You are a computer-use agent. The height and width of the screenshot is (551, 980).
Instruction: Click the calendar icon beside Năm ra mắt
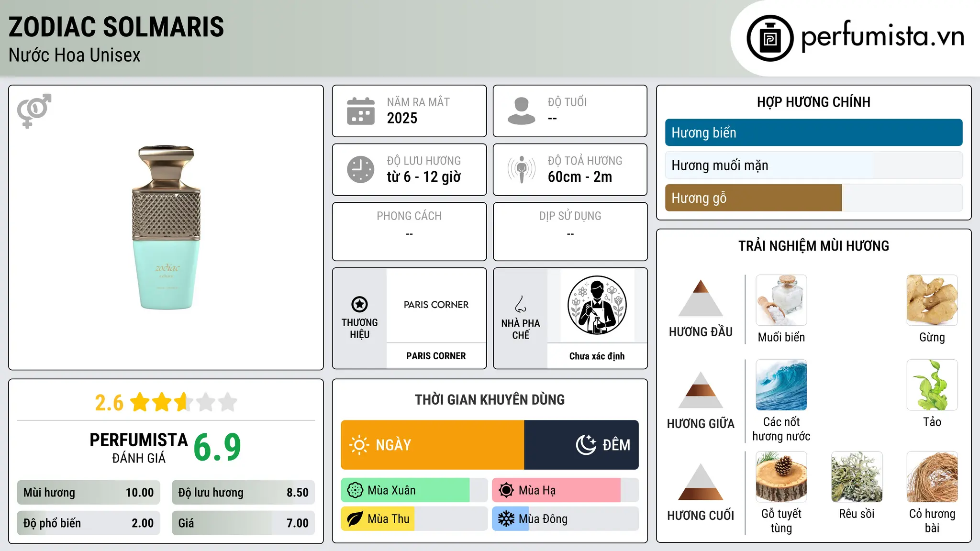click(x=361, y=111)
